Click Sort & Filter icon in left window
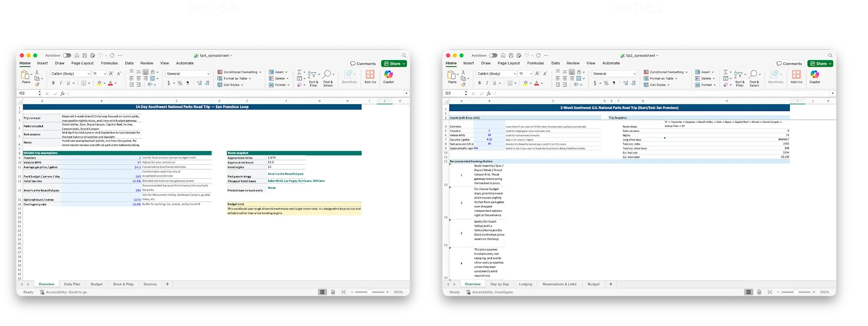The image size is (868, 326). 313,75
